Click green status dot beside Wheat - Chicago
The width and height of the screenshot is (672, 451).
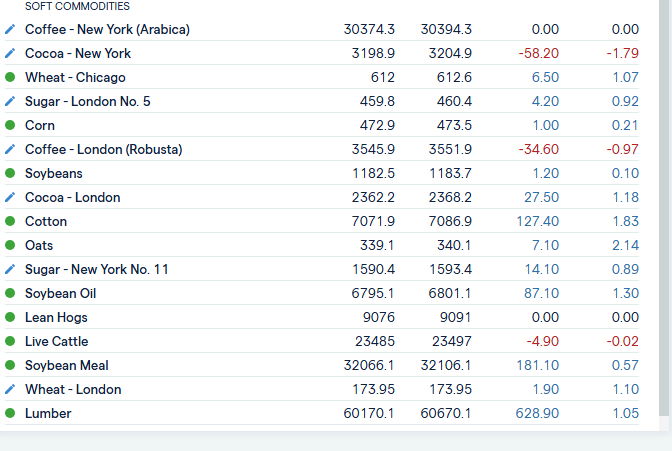(10, 77)
